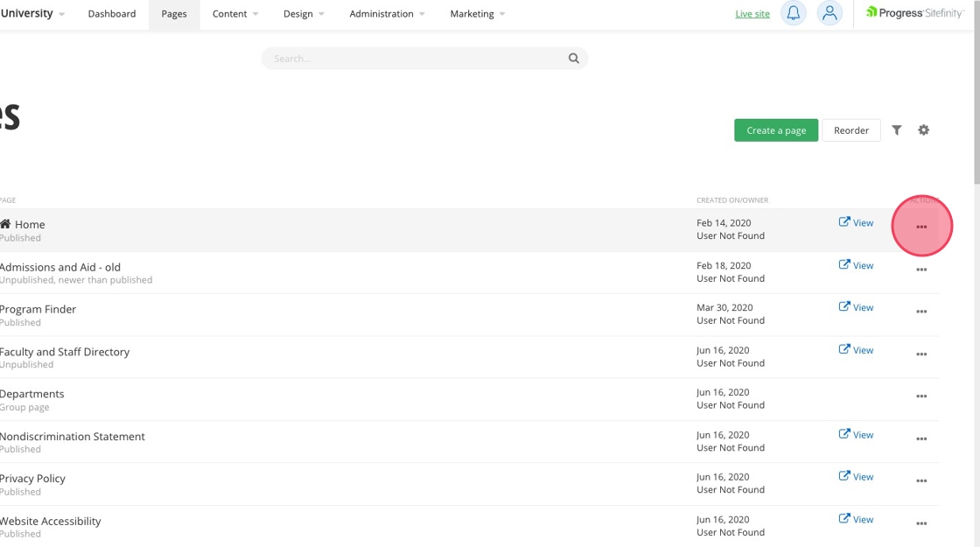Select the Pages menu tab
980x547 pixels.
click(x=174, y=14)
